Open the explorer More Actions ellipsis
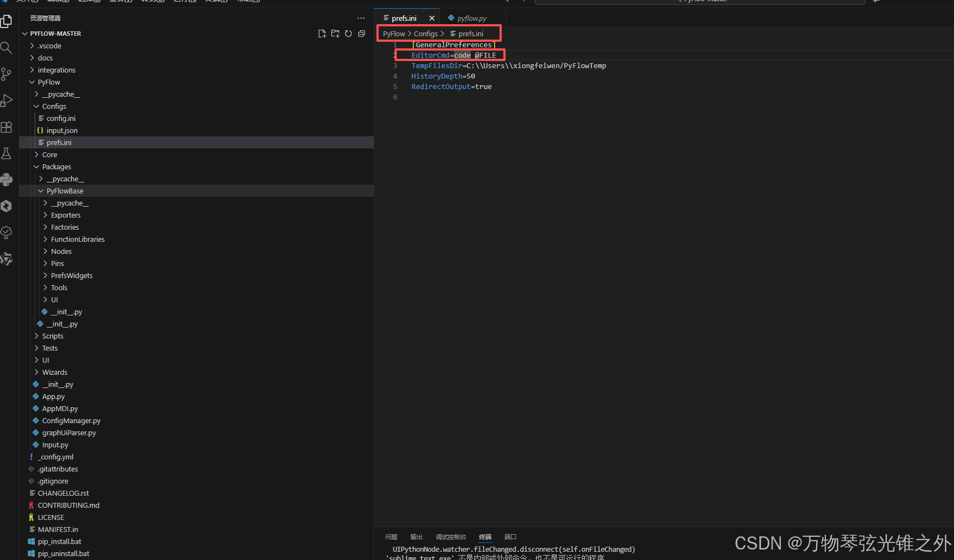The height and width of the screenshot is (560, 954). click(x=361, y=18)
